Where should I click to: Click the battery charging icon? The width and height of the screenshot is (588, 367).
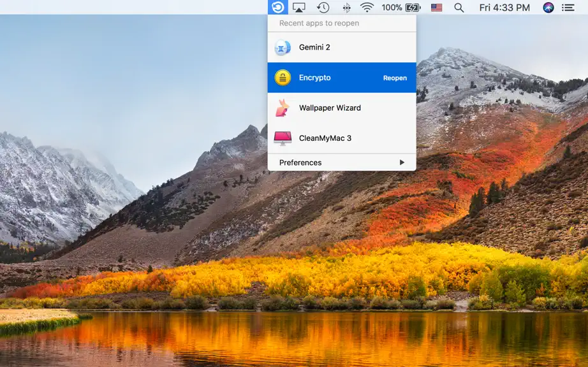click(x=413, y=8)
